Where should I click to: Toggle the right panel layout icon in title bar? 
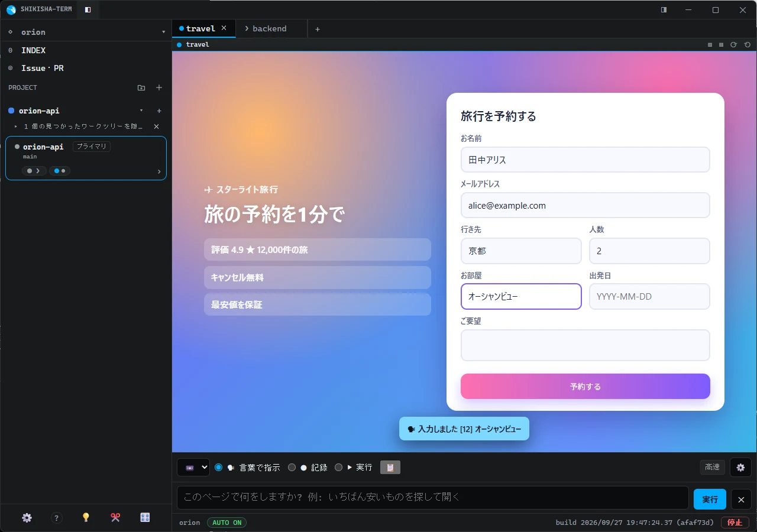point(664,9)
